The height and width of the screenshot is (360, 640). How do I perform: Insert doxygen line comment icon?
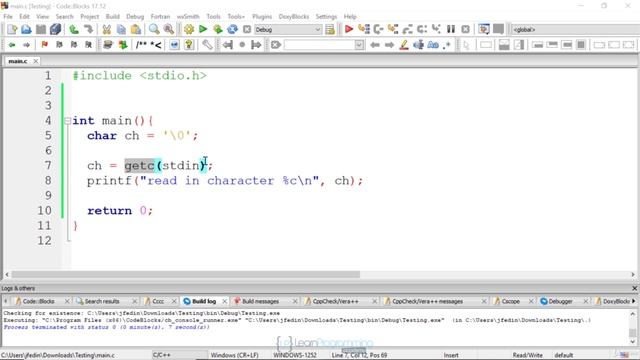pos(156,45)
